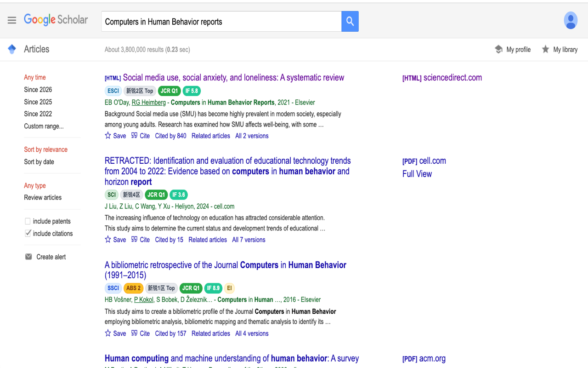Click the Save star for RETRACTED article
Screen dimensions: 588x368
point(108,240)
